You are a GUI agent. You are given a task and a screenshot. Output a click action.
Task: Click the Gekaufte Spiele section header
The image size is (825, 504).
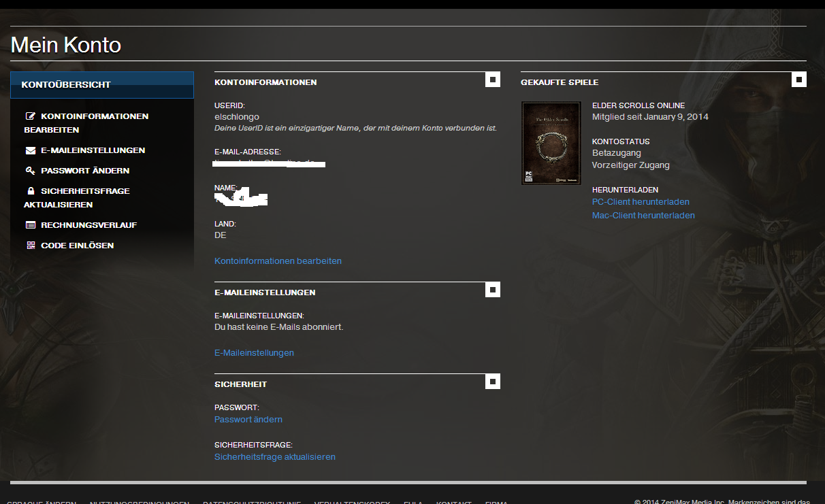pos(560,82)
